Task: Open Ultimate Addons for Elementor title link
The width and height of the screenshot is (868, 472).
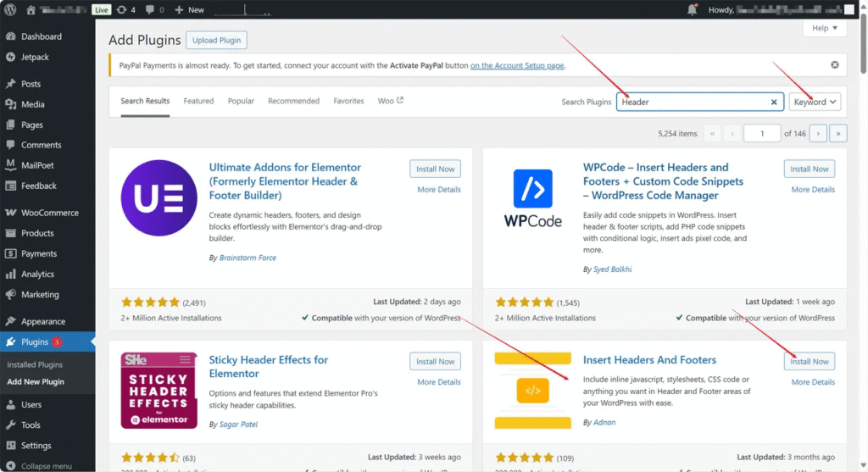Action: [285, 181]
